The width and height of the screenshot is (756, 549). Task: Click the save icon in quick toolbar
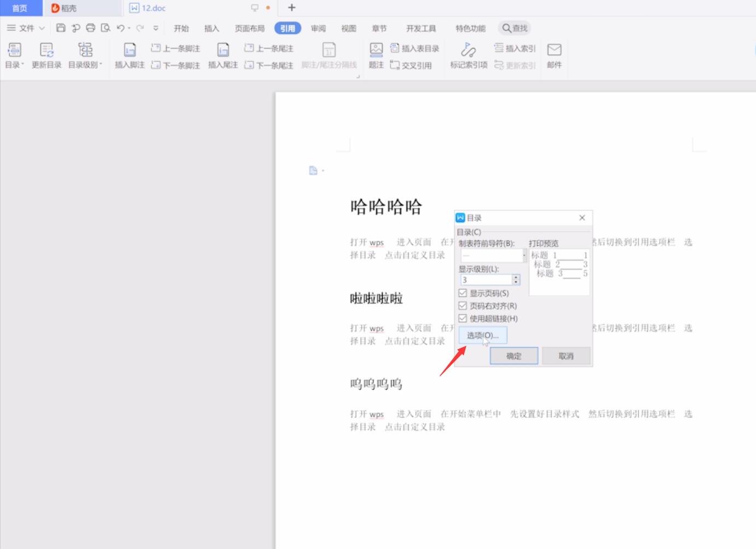(61, 28)
